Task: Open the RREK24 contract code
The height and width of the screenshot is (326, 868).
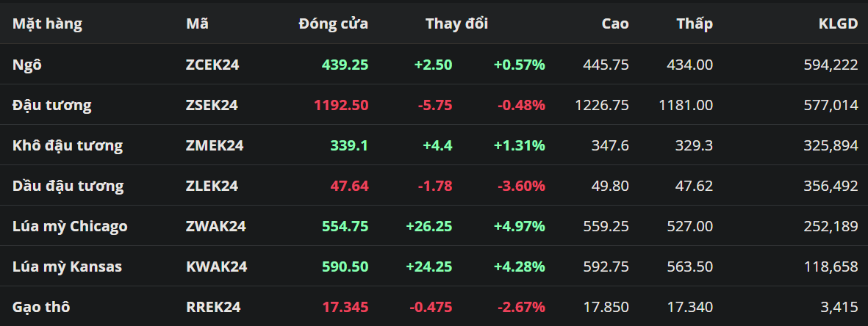Action: (213, 307)
